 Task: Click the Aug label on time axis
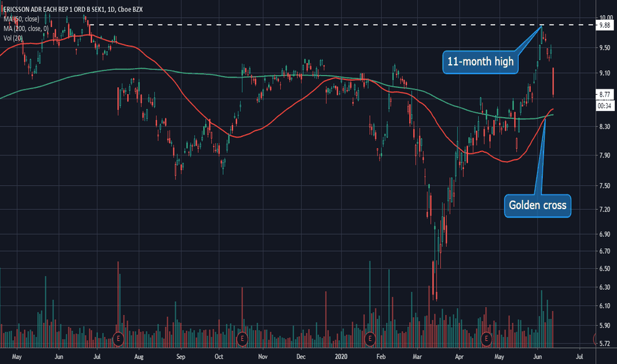(x=138, y=357)
